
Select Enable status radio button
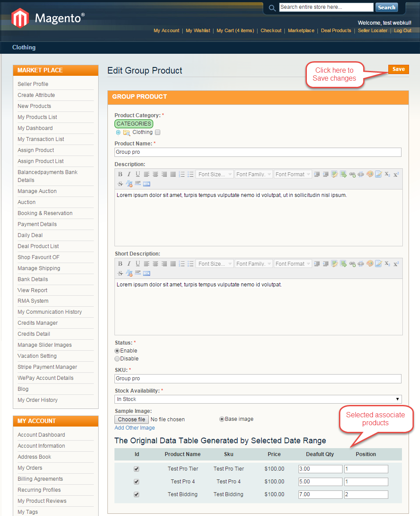117,351
